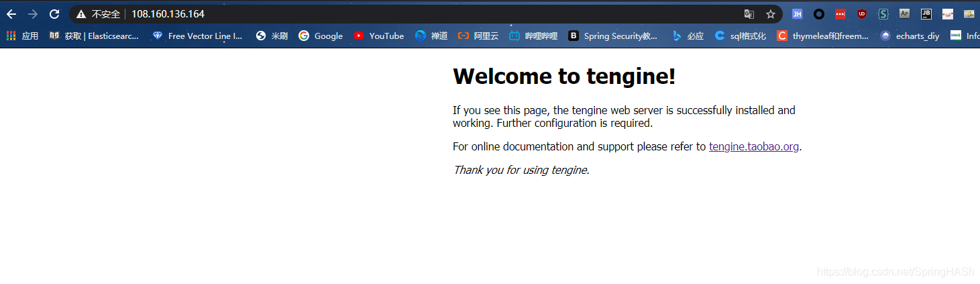980x284 pixels.
Task: Click the 不安全 security label
Action: [x=106, y=14]
